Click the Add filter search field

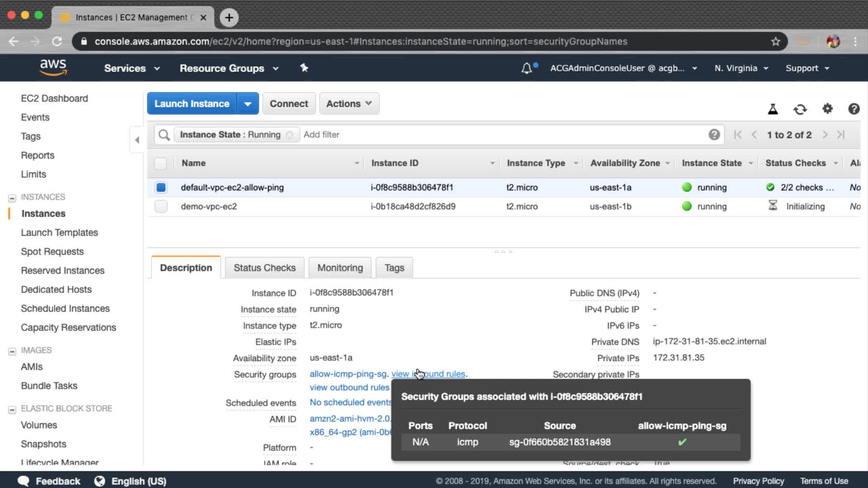click(x=497, y=135)
